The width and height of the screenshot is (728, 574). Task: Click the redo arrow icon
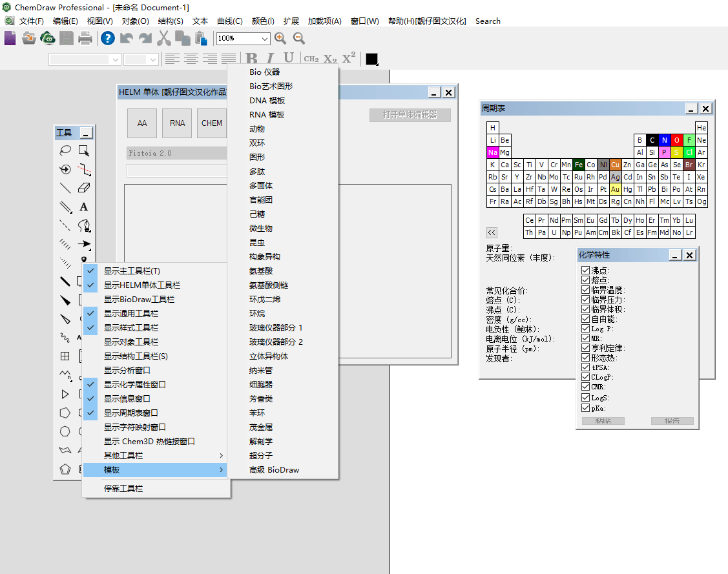[x=145, y=38]
